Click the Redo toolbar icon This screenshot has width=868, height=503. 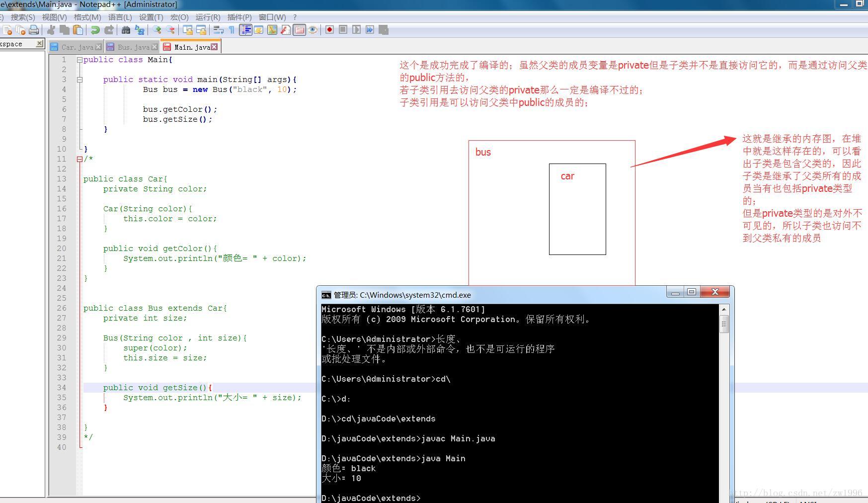(x=109, y=30)
